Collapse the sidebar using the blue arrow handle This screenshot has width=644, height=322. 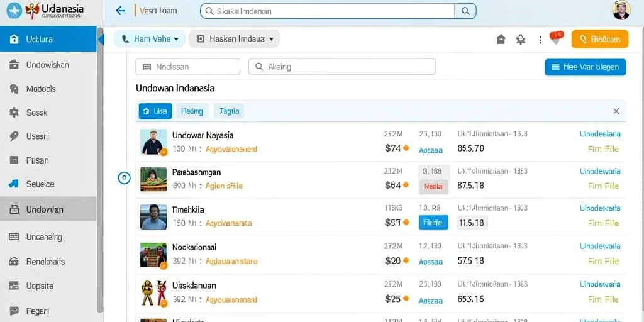coord(101,40)
